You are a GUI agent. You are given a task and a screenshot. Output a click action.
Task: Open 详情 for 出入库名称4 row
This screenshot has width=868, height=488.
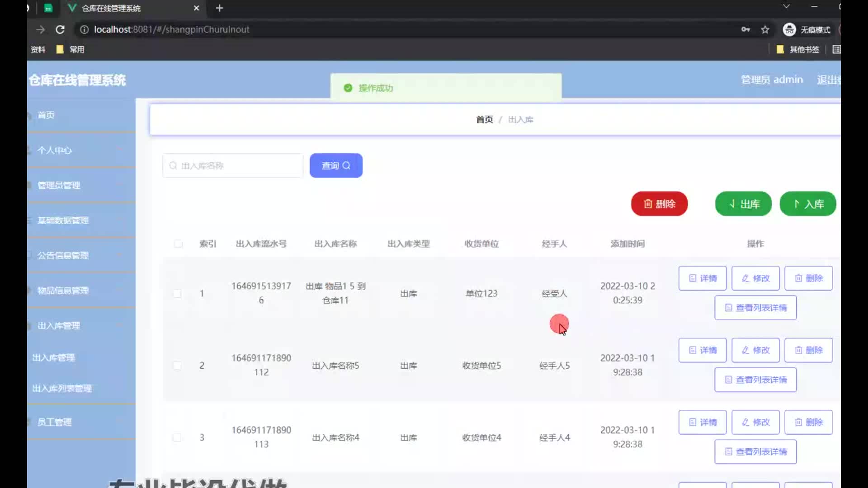coord(703,422)
